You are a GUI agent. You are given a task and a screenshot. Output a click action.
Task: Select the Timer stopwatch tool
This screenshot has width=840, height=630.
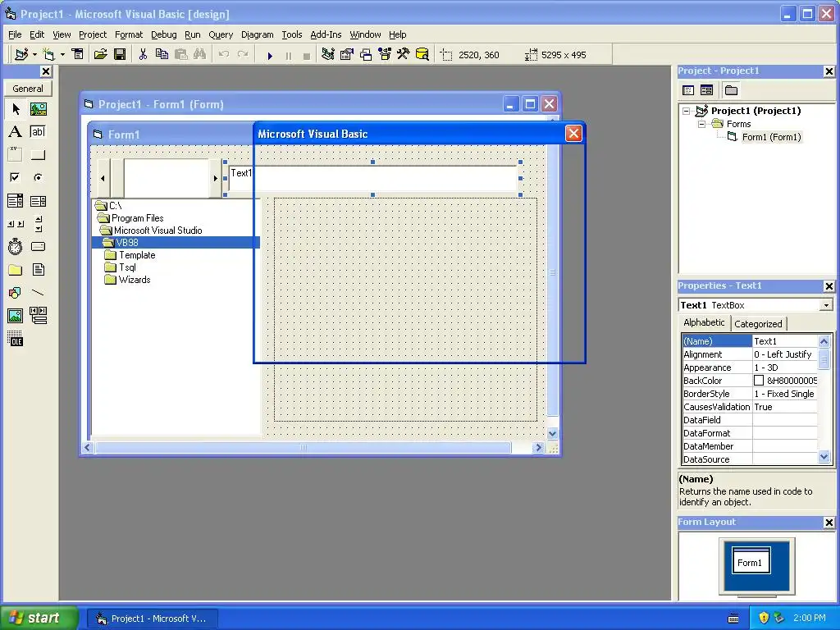(x=16, y=247)
